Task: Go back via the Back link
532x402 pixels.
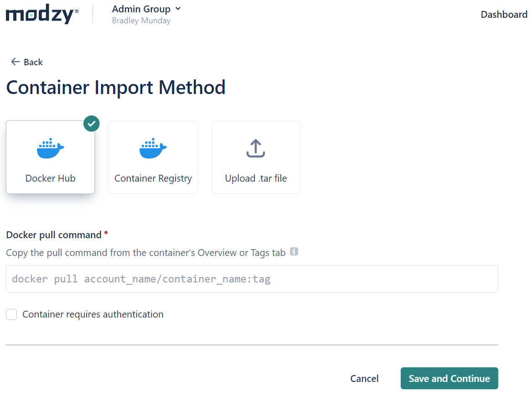Action: (x=27, y=62)
